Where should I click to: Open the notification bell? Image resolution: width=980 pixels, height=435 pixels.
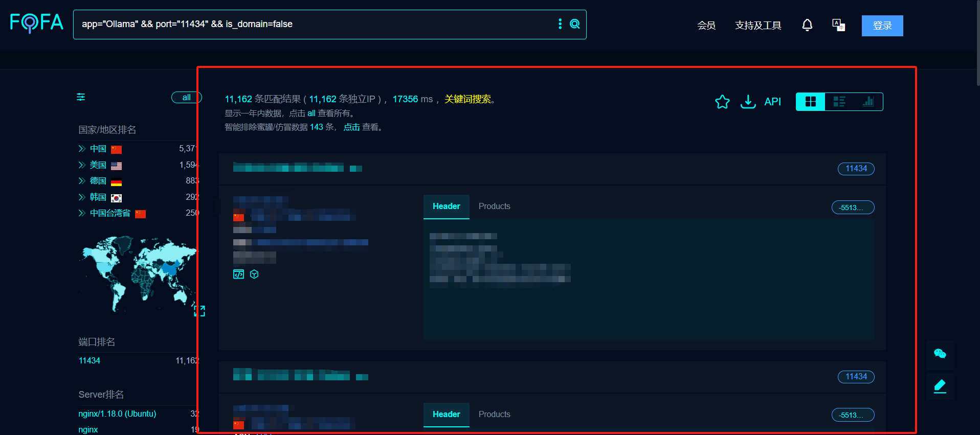pyautogui.click(x=807, y=25)
